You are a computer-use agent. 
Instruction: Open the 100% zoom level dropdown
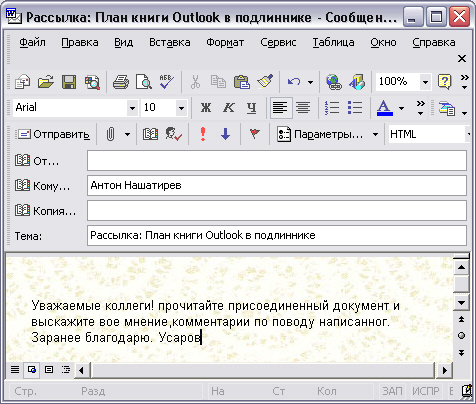pos(425,82)
